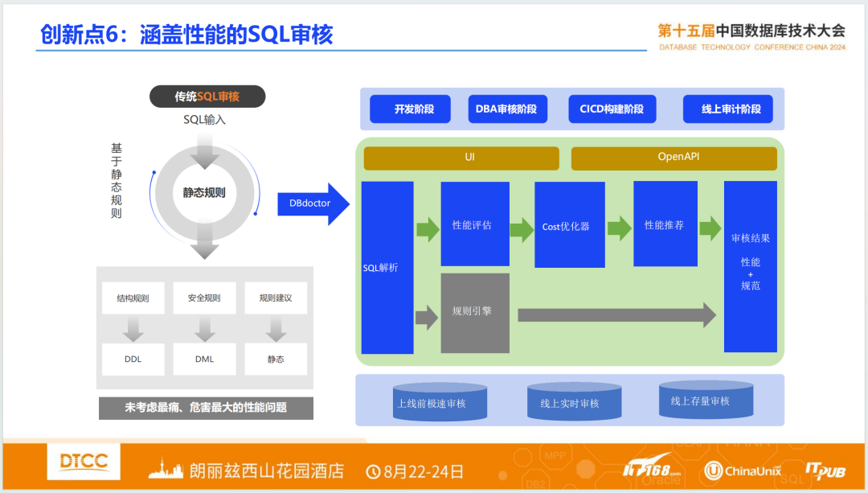Click the 结构规则 box
This screenshot has height=493, width=868.
(133, 298)
